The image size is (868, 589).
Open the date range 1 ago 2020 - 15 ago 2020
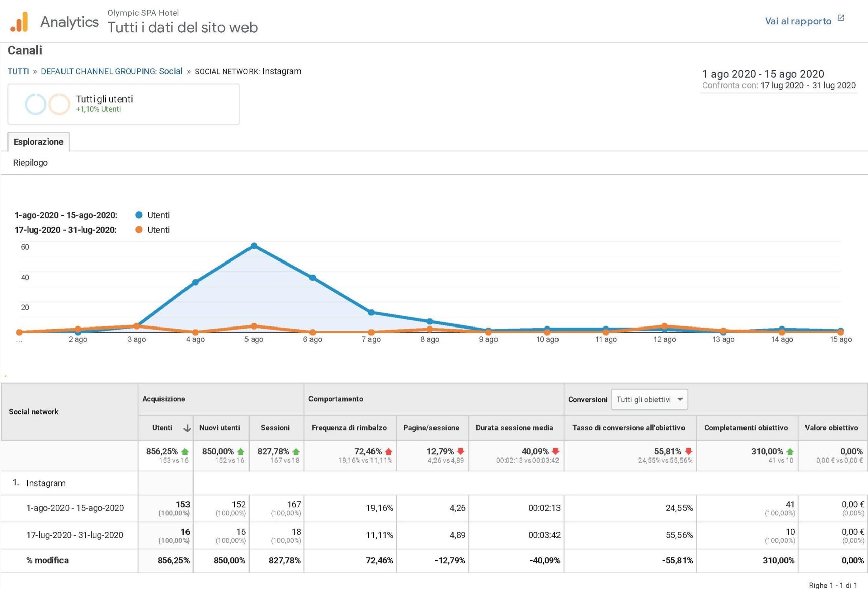(x=763, y=74)
